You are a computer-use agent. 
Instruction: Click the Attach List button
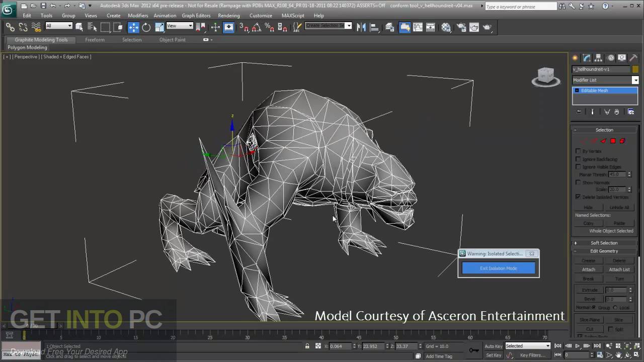(619, 269)
